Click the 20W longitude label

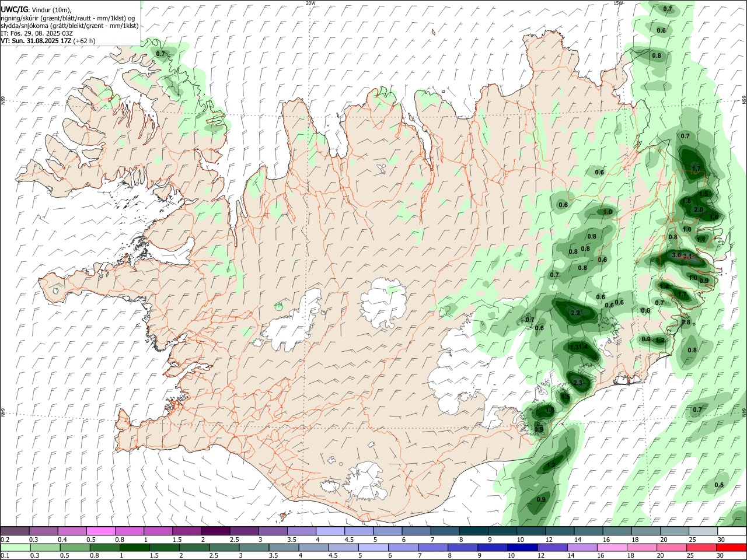310,3
